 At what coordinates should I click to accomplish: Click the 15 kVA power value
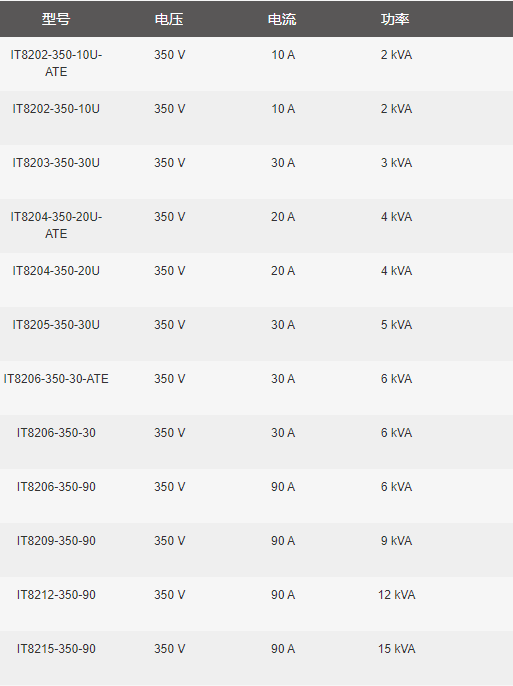click(396, 649)
